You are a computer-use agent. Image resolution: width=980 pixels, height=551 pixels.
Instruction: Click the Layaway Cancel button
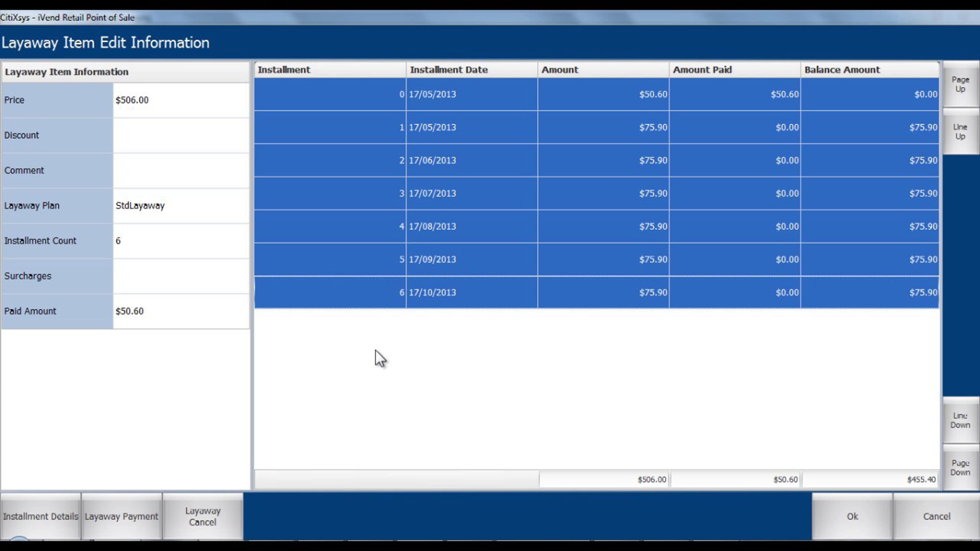pyautogui.click(x=203, y=516)
